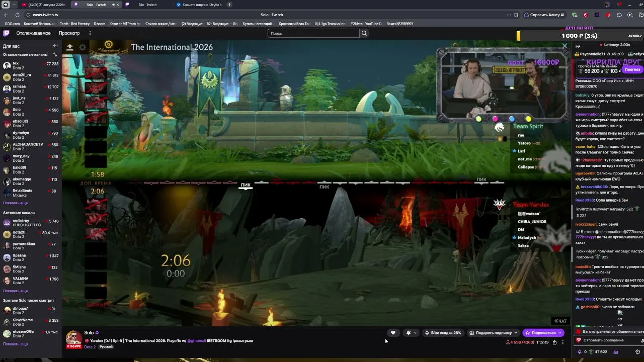Open the VALBINA channel in sidebar
Viewport: 644px width, 362px height.
(31, 281)
